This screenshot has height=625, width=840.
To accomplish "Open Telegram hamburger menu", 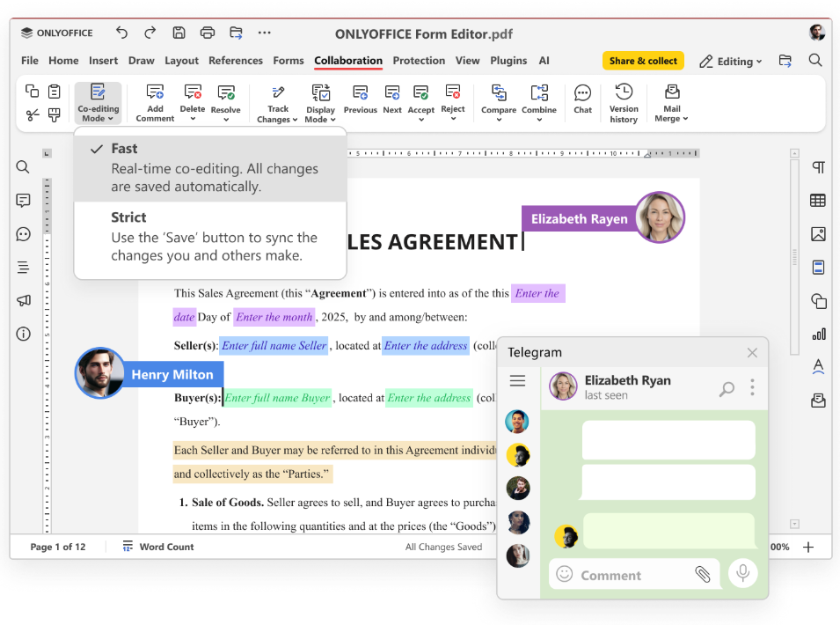I will pos(517,380).
